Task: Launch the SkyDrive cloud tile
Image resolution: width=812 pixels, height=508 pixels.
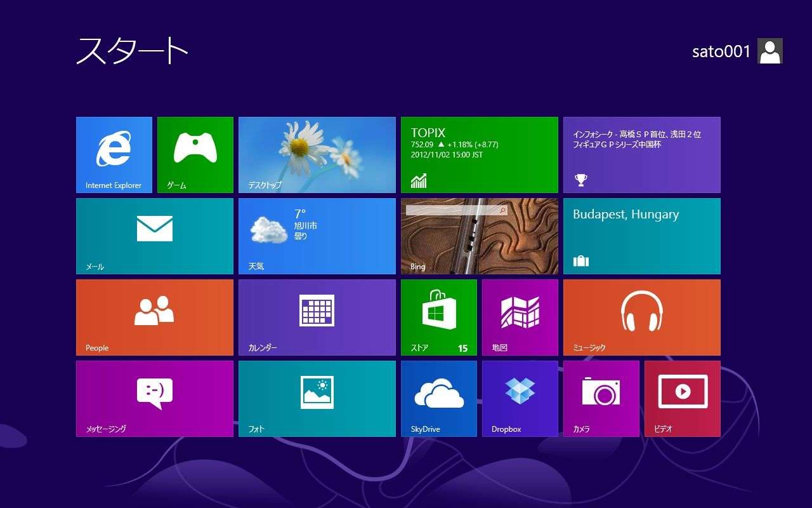Action: click(439, 399)
